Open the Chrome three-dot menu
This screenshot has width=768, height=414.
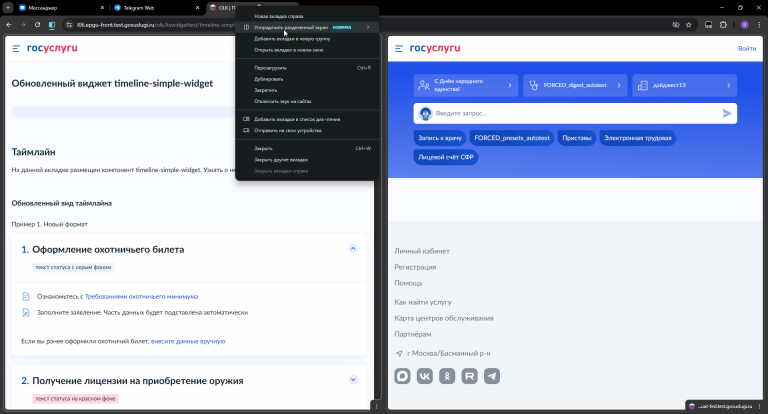pos(760,24)
